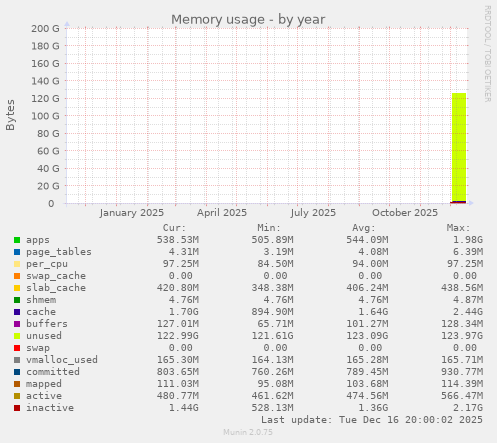Click the 'Min:' column header

pyautogui.click(x=269, y=228)
